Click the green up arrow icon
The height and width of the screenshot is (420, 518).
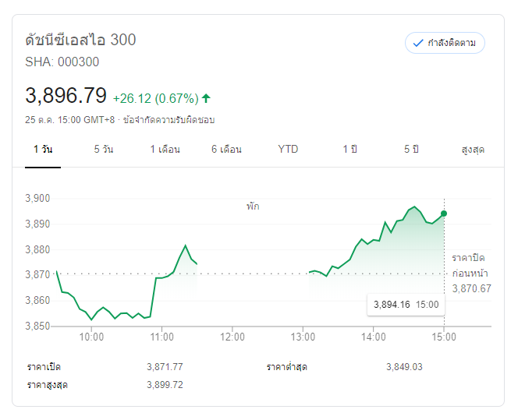pyautogui.click(x=206, y=98)
